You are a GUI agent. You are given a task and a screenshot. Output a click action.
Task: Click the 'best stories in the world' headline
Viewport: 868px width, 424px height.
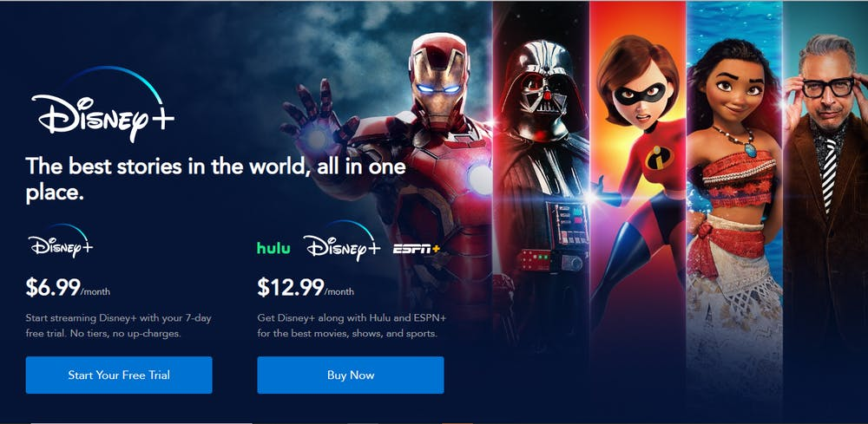[216, 179]
